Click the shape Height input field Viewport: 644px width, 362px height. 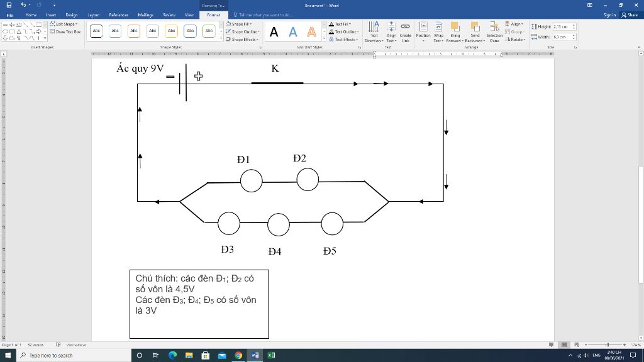point(562,26)
